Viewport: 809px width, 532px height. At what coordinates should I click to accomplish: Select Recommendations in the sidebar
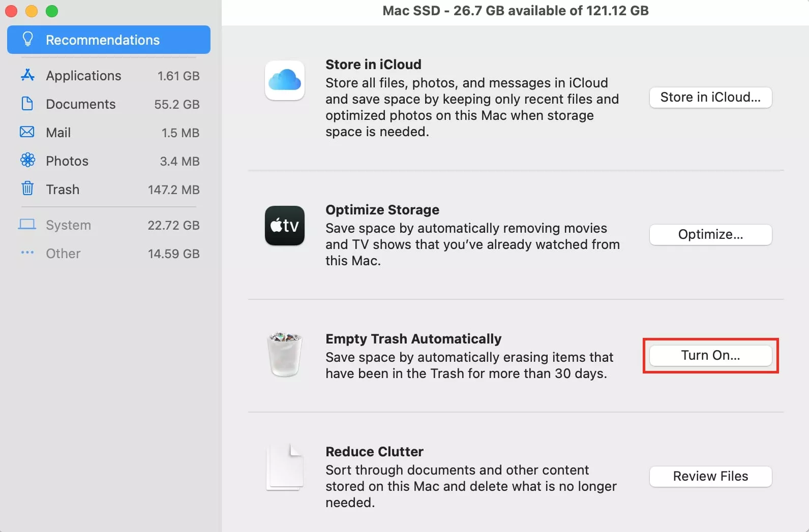coord(109,40)
